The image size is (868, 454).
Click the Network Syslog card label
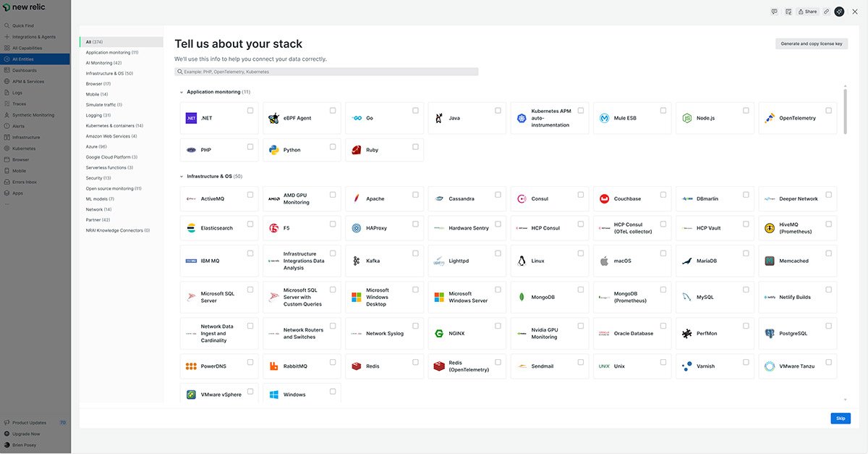385,334
